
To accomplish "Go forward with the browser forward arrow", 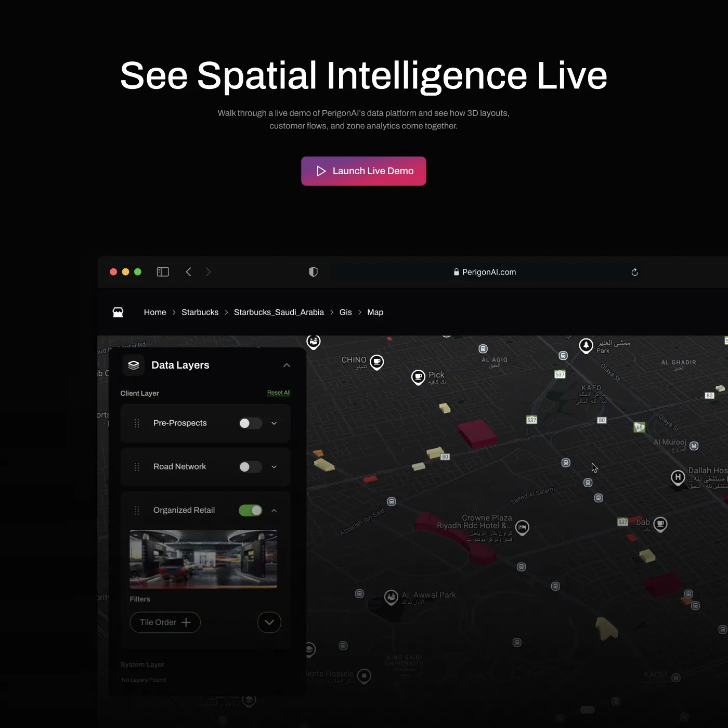I will pos(208,272).
